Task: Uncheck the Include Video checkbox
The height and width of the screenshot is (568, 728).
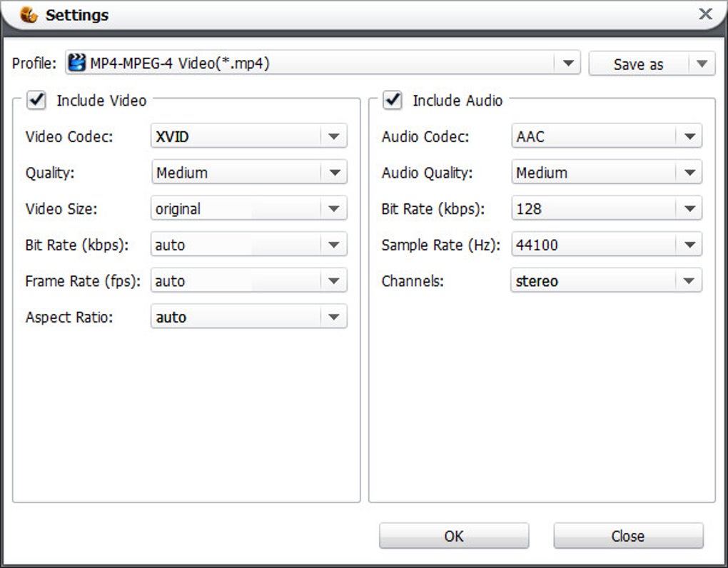Action: tap(36, 100)
